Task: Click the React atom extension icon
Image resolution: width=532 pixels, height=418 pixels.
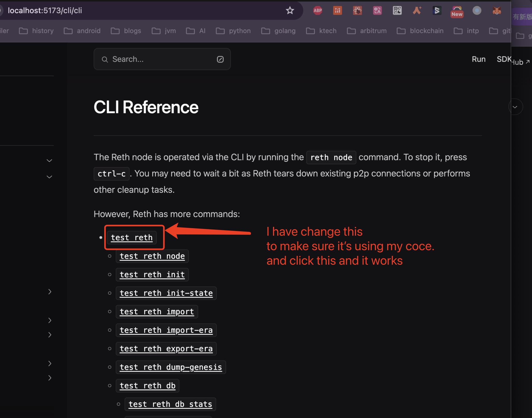Action: 357,10
